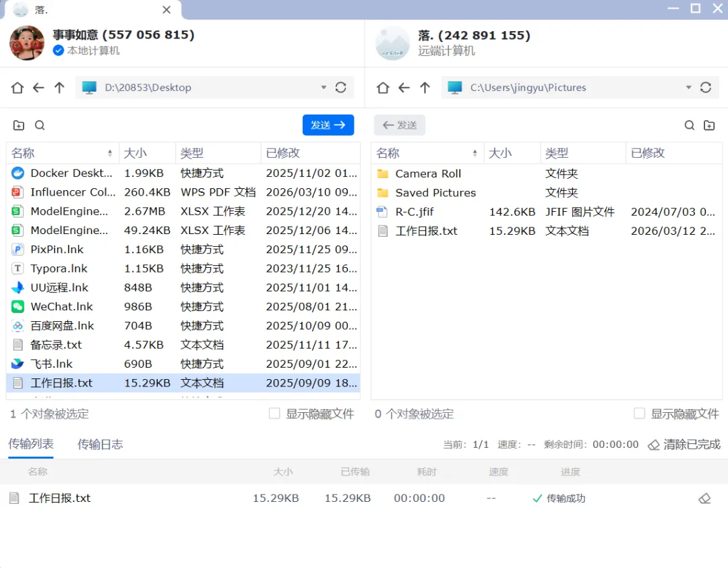
Task: Close the 落. session tab
Action: point(166,9)
